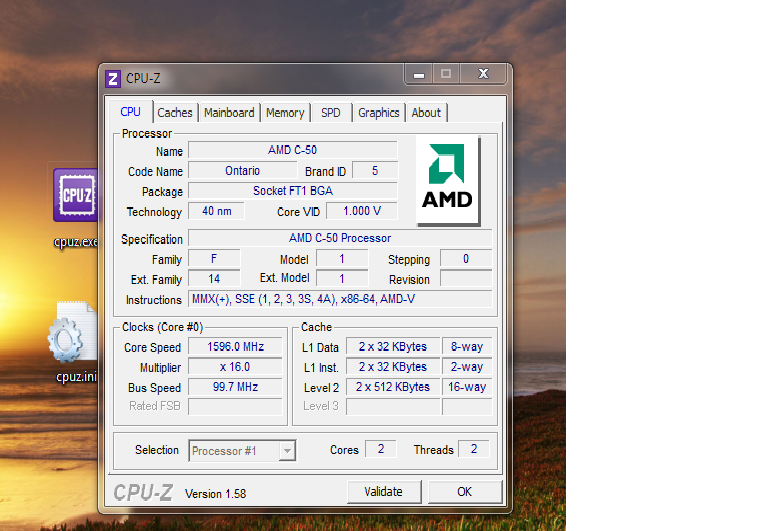Switch to the CPU tab
This screenshot has height=531, width=768.
130,112
